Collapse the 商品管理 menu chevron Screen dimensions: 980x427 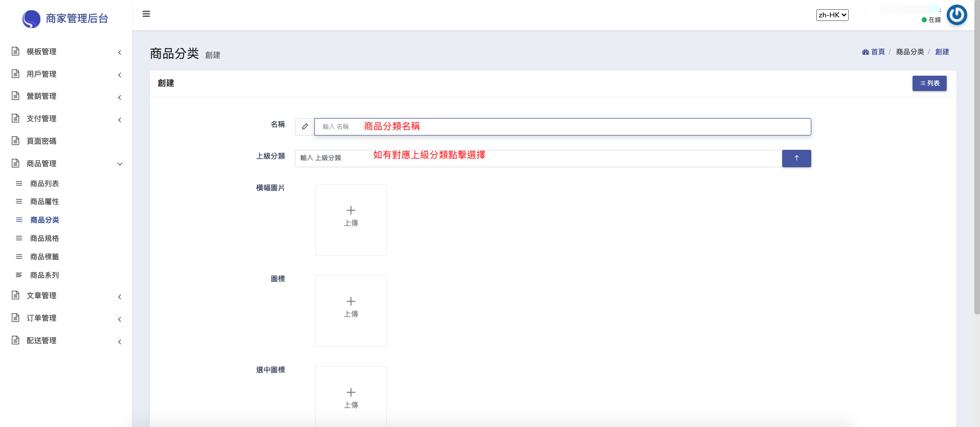pos(120,164)
